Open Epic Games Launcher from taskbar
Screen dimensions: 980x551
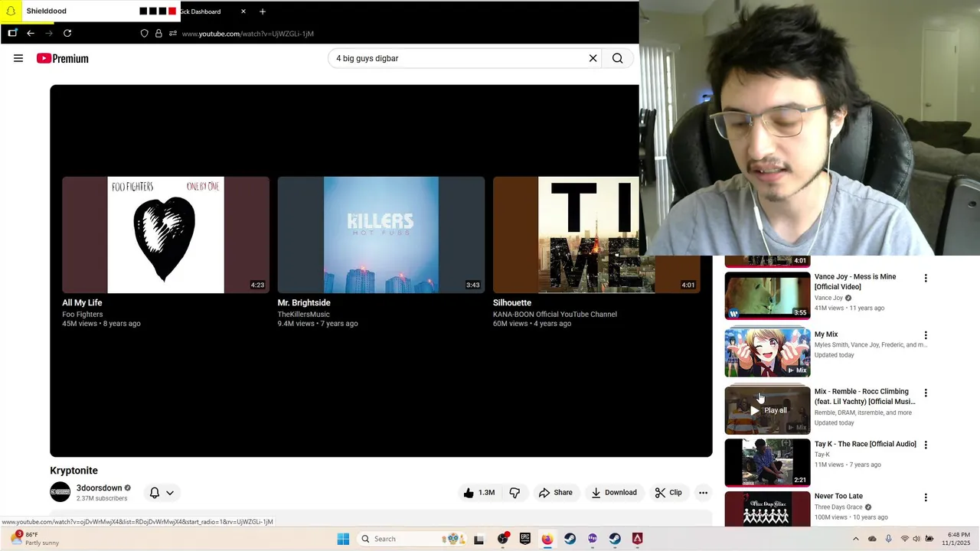[x=524, y=539]
